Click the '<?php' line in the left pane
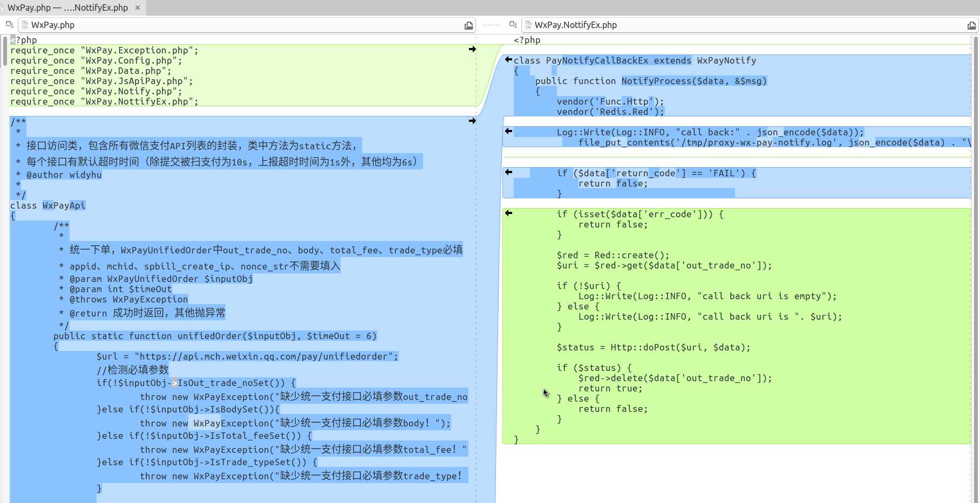The width and height of the screenshot is (980, 503). point(24,40)
